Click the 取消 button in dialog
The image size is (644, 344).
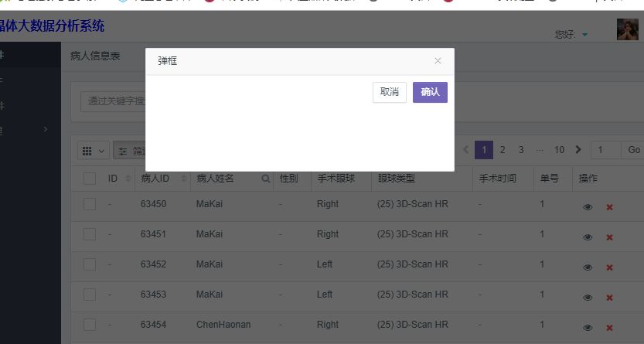pos(390,92)
